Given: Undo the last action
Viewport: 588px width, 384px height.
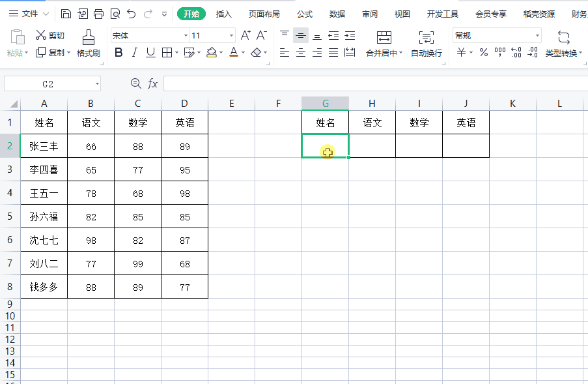Looking at the screenshot, I should pyautogui.click(x=132, y=14).
